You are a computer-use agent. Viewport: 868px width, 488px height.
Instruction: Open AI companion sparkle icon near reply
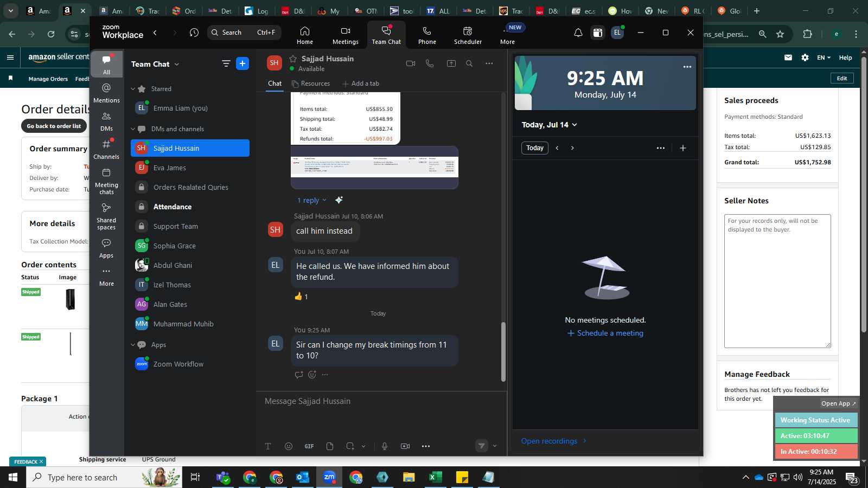coord(339,200)
